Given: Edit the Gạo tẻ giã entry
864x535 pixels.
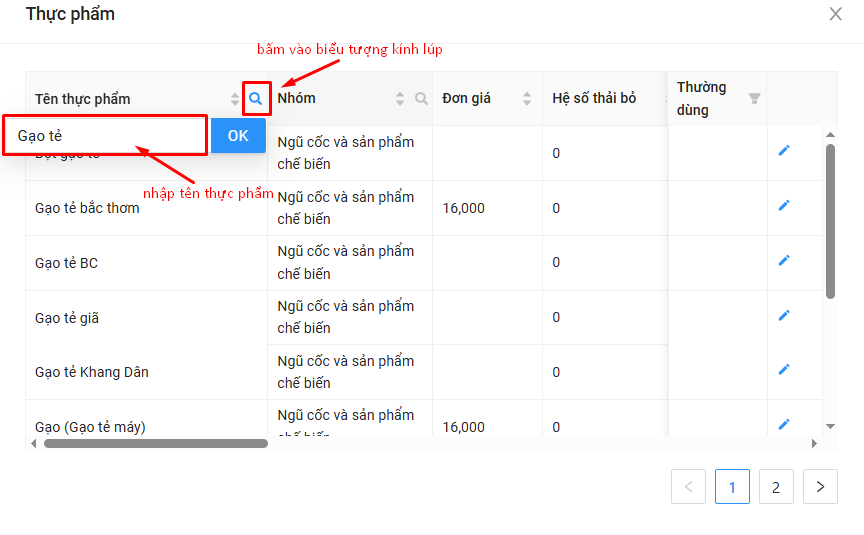Looking at the screenshot, I should click(x=784, y=315).
